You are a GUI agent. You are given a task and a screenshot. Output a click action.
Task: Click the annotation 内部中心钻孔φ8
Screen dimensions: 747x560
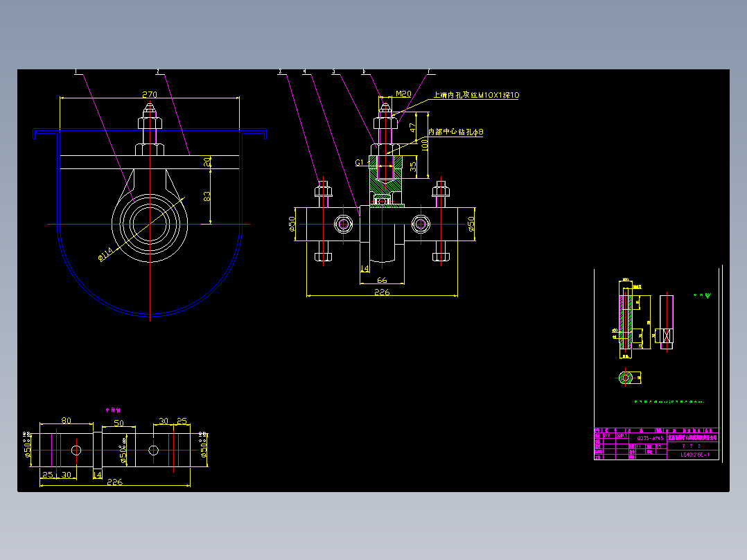point(455,132)
